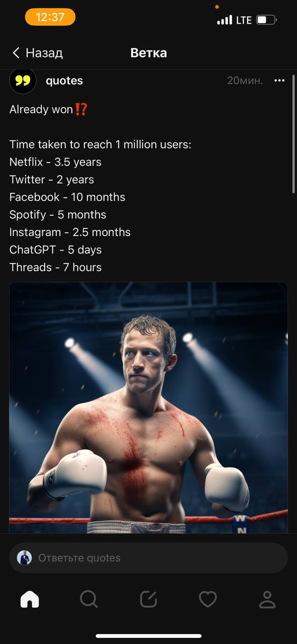Open the three-dot post options menu
This screenshot has height=644, width=297.
[279, 80]
